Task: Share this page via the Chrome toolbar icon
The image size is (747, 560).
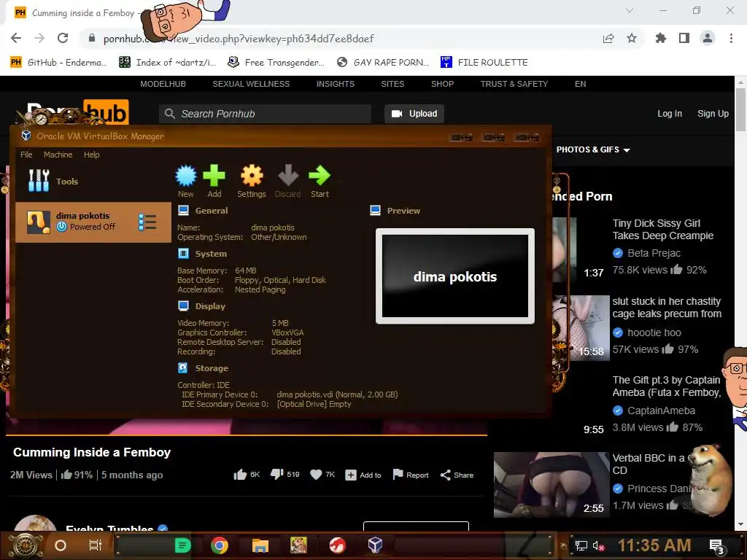Action: pyautogui.click(x=608, y=39)
